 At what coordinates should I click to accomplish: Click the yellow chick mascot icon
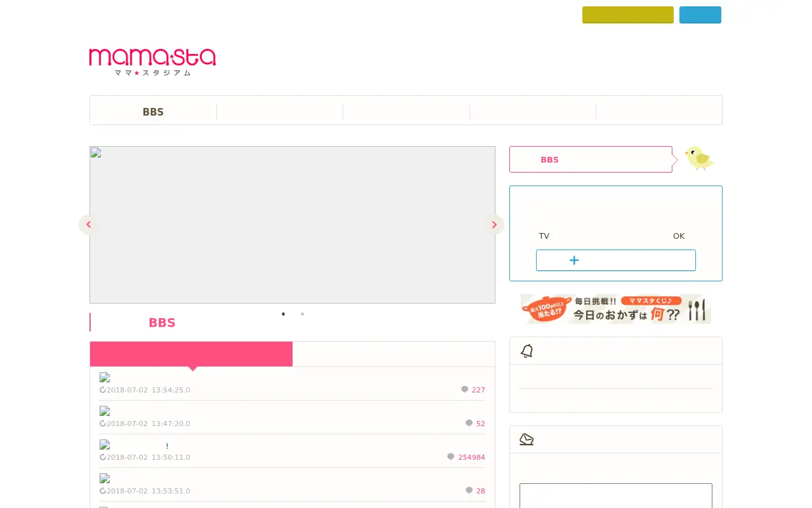pyautogui.click(x=699, y=158)
